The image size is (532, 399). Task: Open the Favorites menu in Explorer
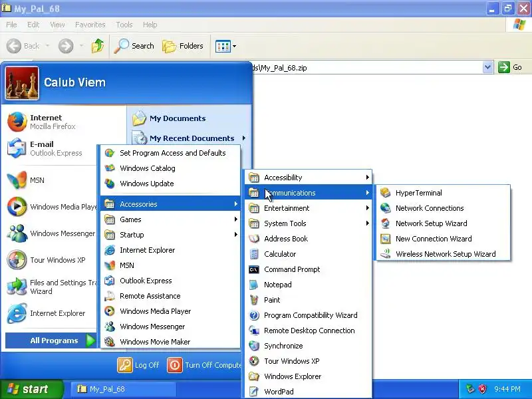[90, 25]
